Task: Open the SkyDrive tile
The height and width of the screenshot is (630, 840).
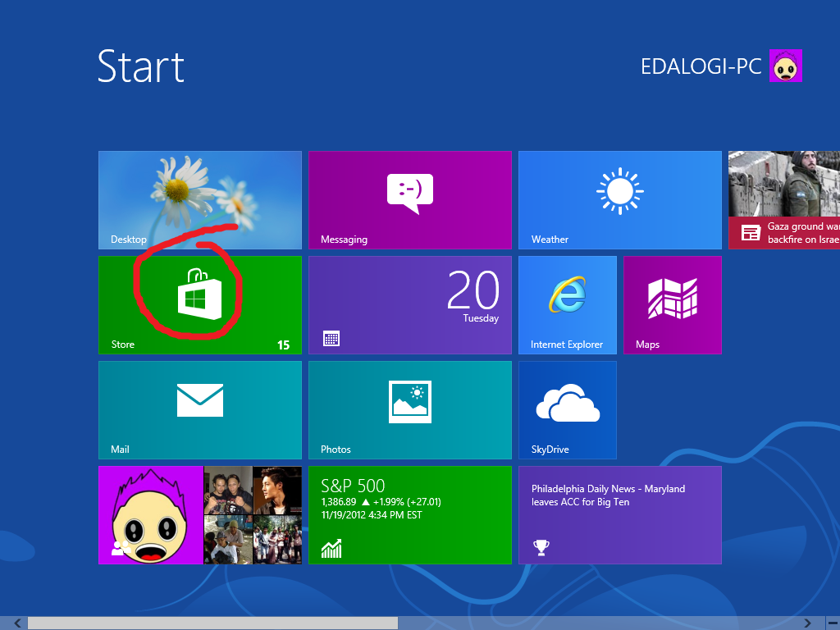Action: pos(568,410)
